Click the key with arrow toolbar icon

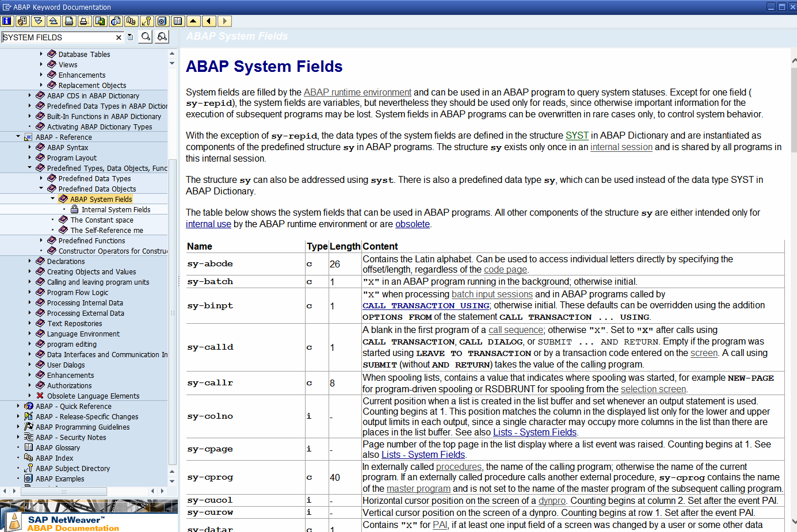click(x=147, y=21)
